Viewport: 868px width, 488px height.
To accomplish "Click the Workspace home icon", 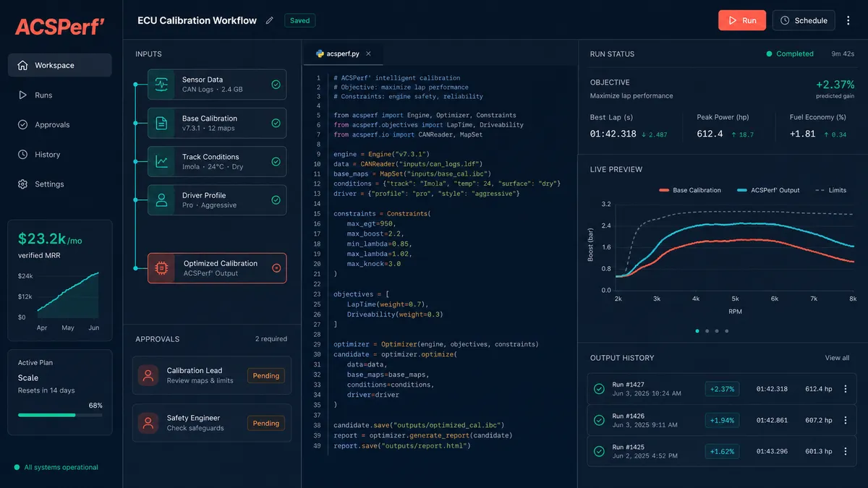I will click(22, 65).
